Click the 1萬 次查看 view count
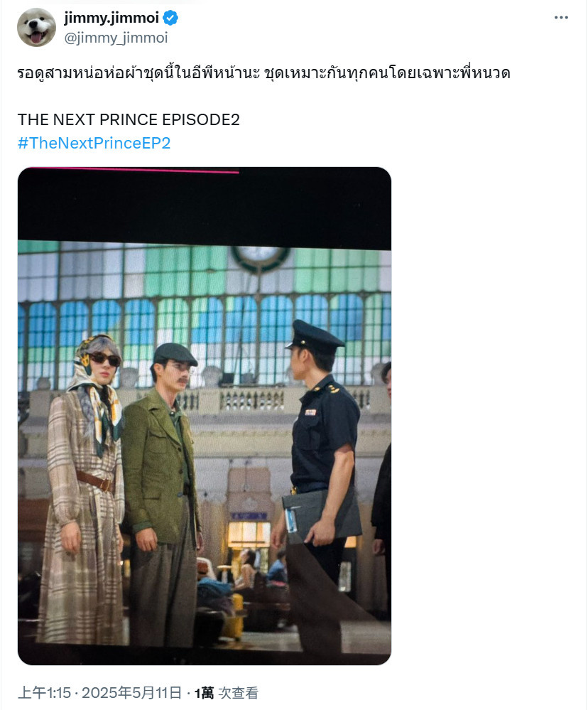This screenshot has height=710, width=588. 226,693
